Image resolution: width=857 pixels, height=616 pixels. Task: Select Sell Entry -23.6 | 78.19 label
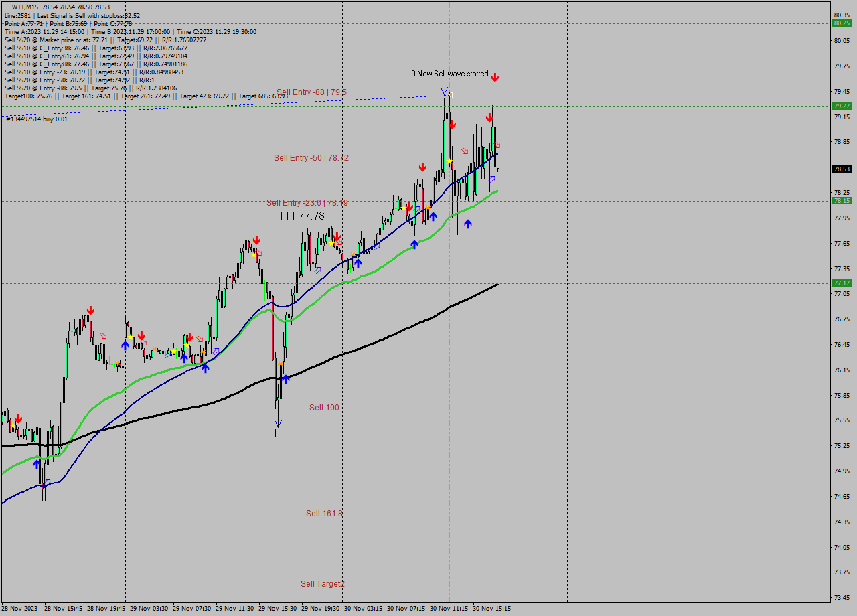(307, 202)
